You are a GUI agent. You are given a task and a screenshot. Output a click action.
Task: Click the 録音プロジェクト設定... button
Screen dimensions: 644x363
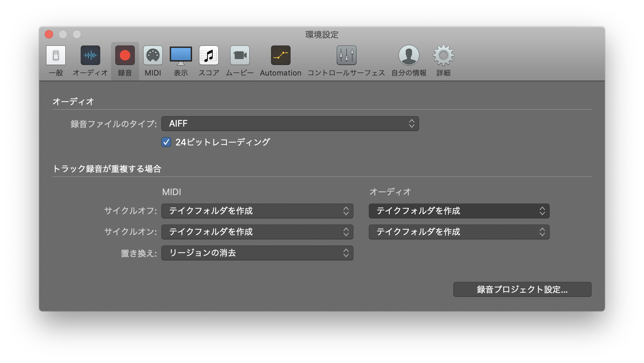pos(522,289)
